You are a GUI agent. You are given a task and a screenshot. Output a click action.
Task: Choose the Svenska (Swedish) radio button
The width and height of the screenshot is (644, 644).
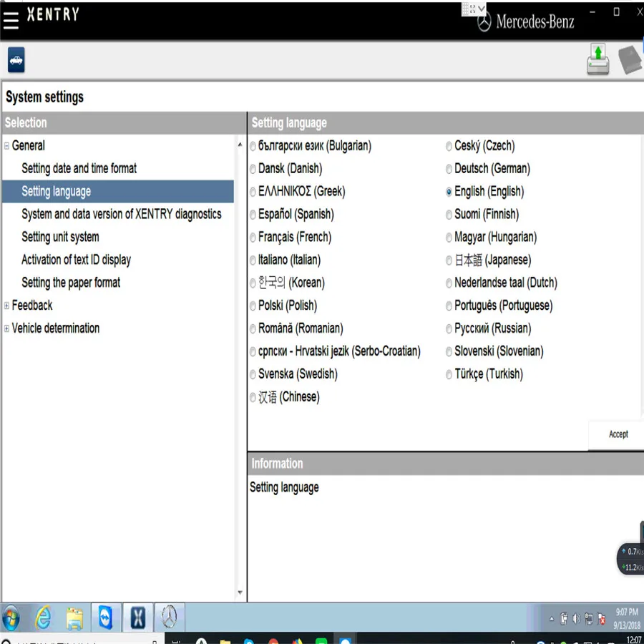point(253,374)
